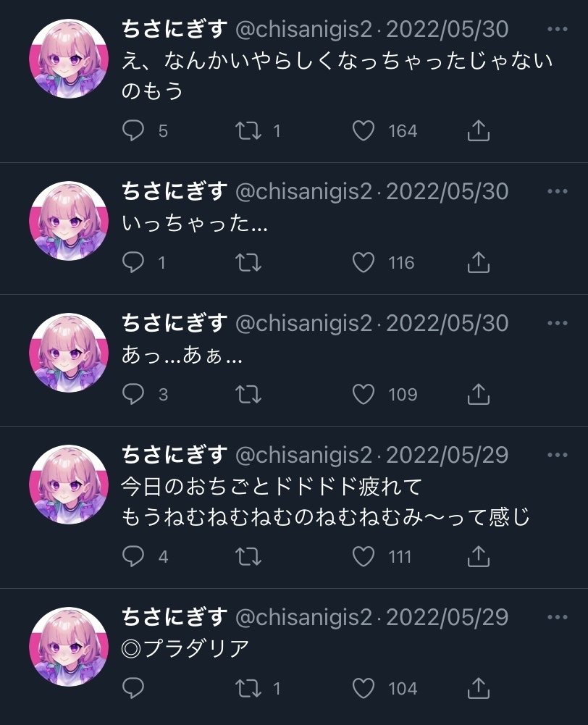This screenshot has height=725, width=588.
Task: Reply to the tweet with 164 likes
Action: (133, 131)
